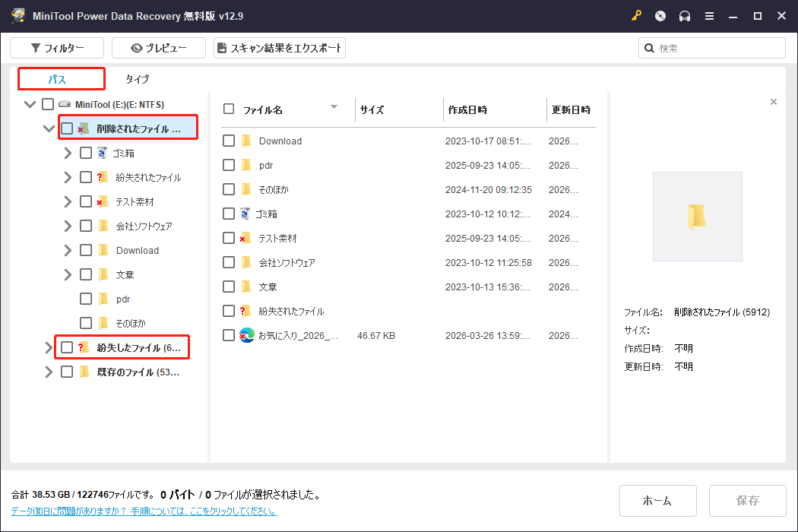Click the 46.67 KB size cell
Image resolution: width=798 pixels, height=532 pixels.
(x=376, y=335)
